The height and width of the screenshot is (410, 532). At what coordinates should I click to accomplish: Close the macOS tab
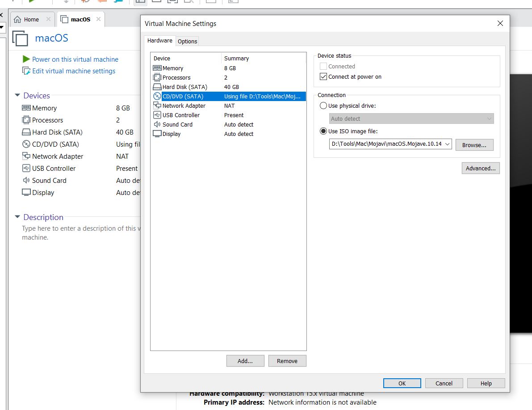coord(98,19)
